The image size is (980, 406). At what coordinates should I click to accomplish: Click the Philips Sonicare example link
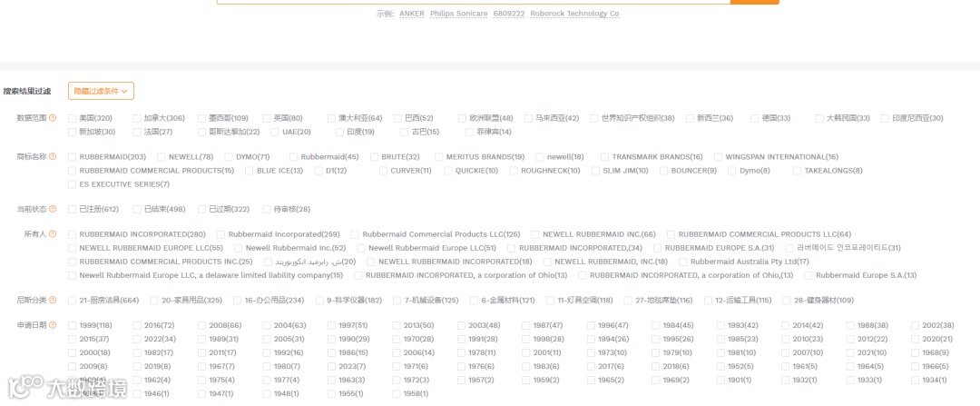[458, 13]
